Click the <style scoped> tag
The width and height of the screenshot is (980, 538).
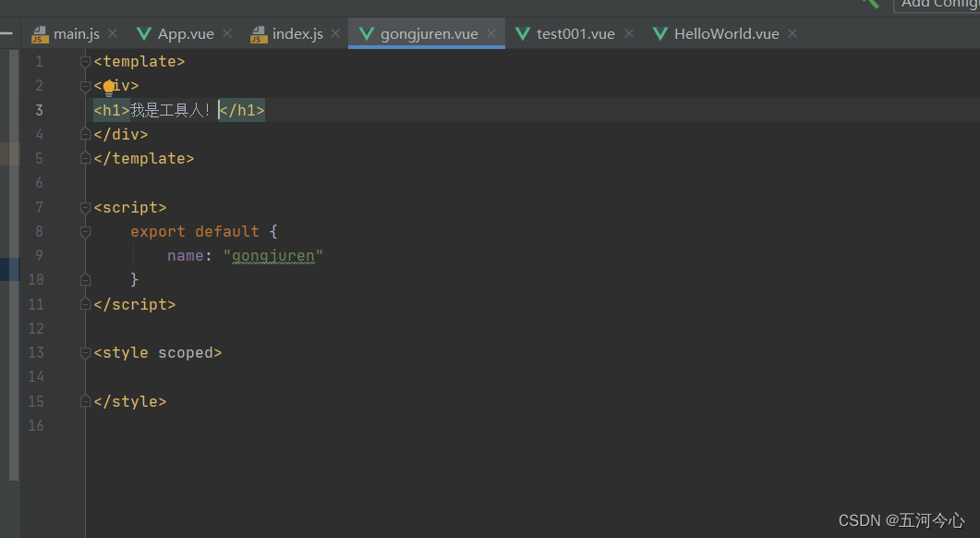click(x=158, y=353)
